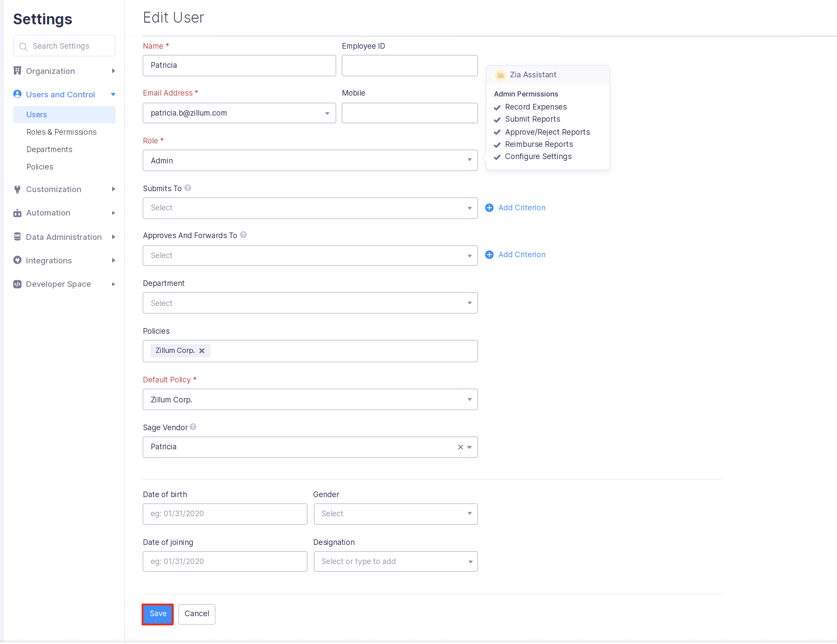Screen dimensions: 837x644
Task: Click the Sage Vendor help icon
Action: coord(193,427)
